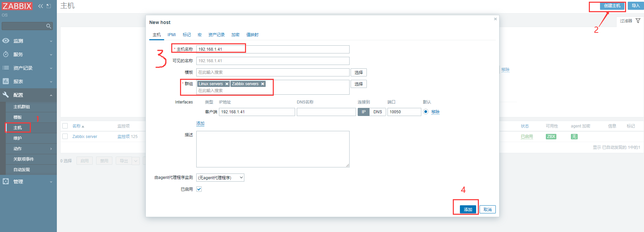Open the Zabbix server host link

tap(85, 137)
